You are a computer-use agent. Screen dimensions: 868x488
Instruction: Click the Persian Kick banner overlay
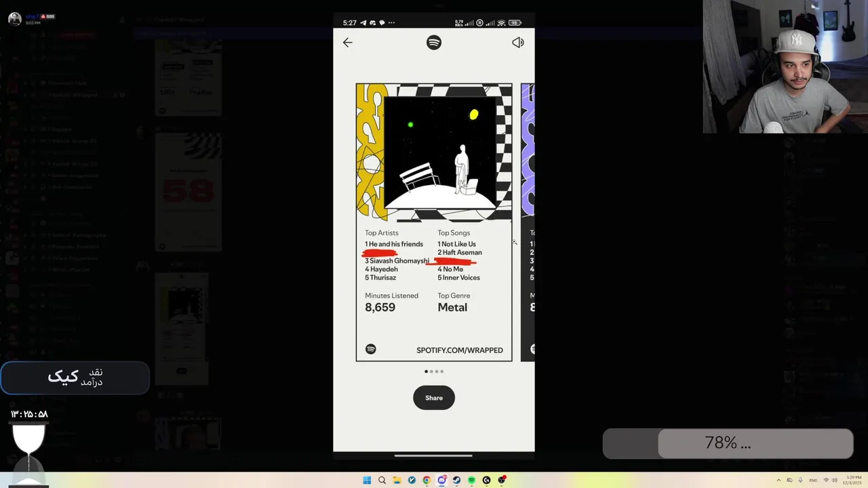coord(75,378)
